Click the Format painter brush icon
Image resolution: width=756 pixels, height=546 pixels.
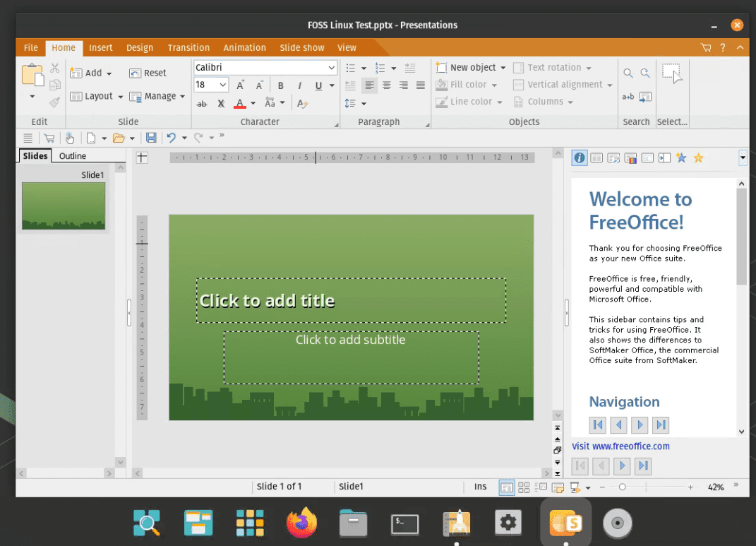pyautogui.click(x=54, y=102)
